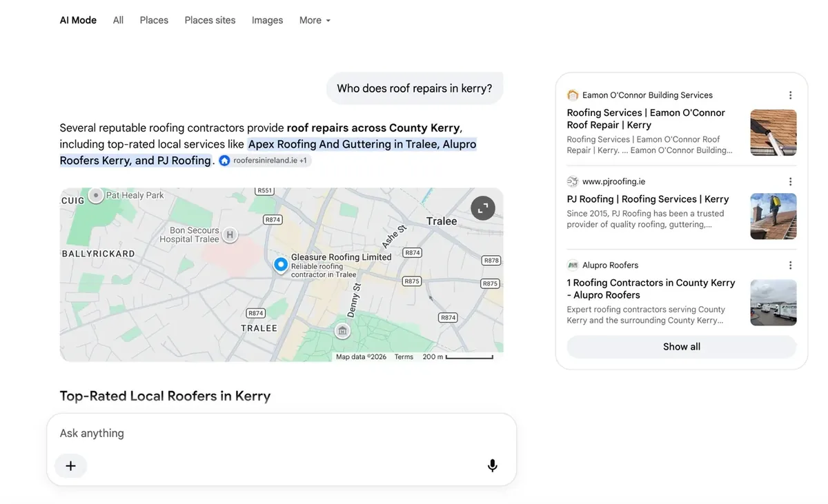The width and height of the screenshot is (828, 504).
Task: Expand the More dropdown menu
Action: tap(315, 20)
